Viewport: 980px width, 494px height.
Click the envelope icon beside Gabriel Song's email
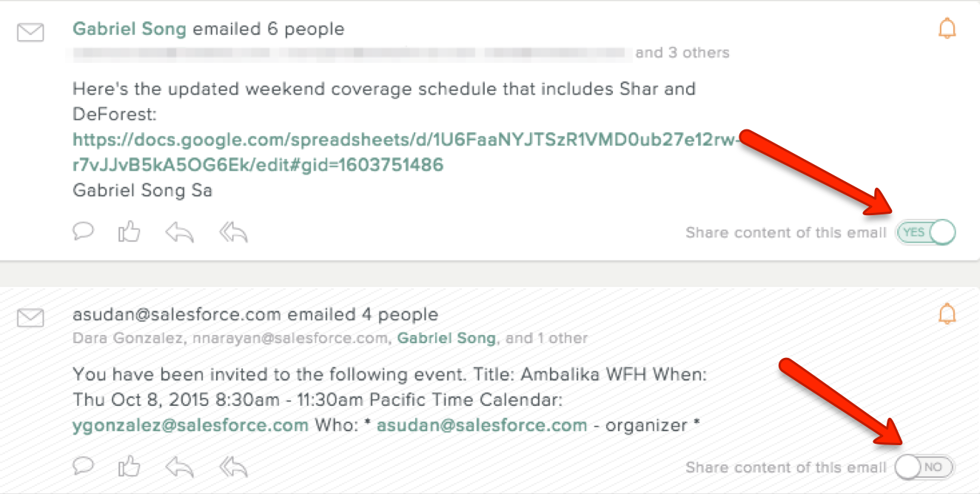coord(30,32)
